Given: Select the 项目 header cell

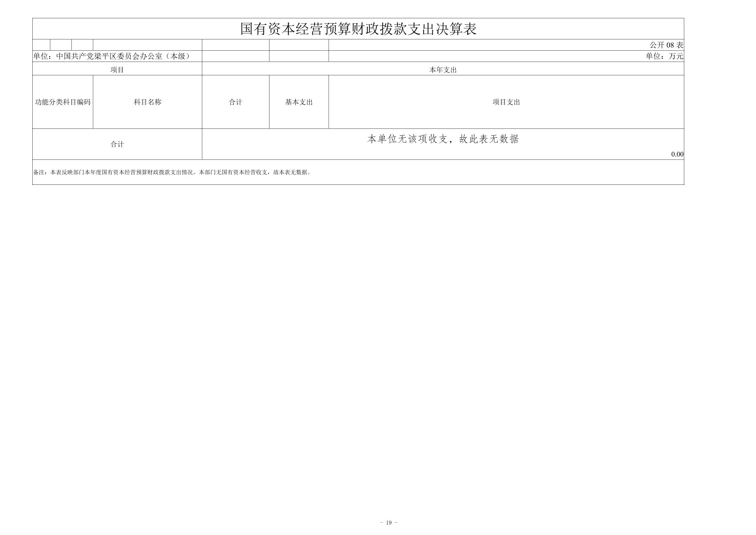Looking at the screenshot, I should click(x=117, y=70).
